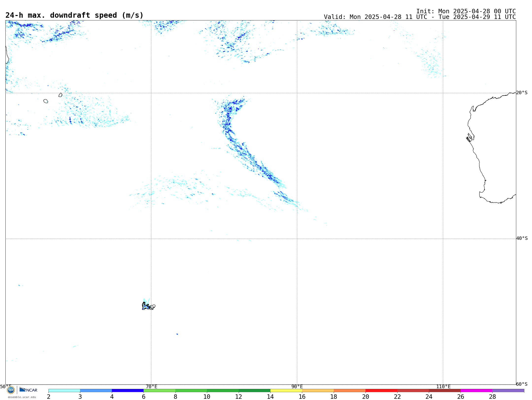This screenshot has height=400, width=532.
Task: Click the colorbar tick label "10"
Action: click(207, 397)
